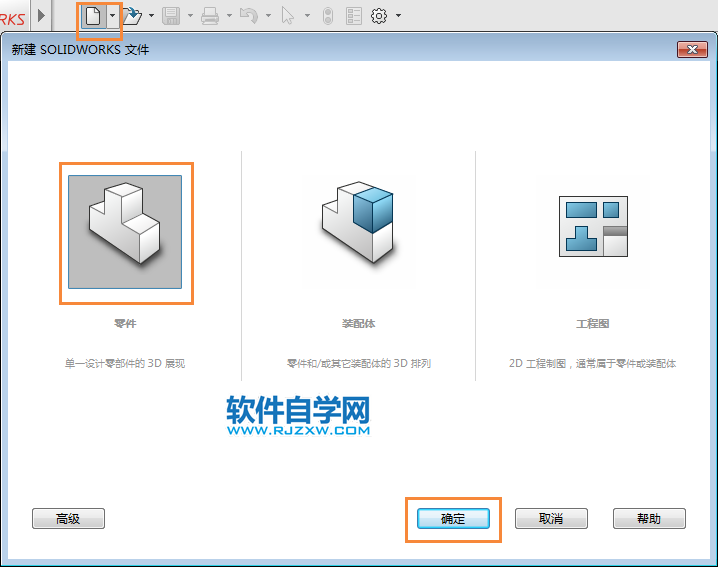Close the 新建 SOLIDWORKS 文件 dialog

(692, 49)
